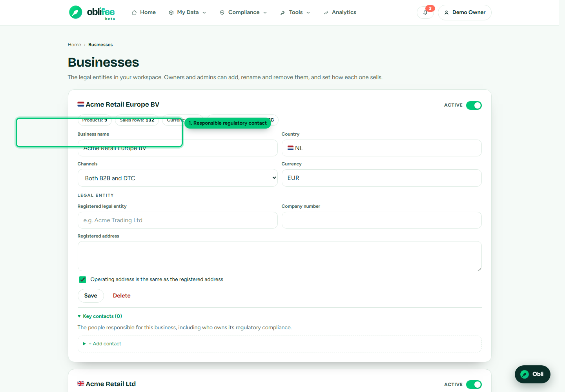The height and width of the screenshot is (392, 565).
Task: Toggle Active switch for Acme Retail Ltd
Action: click(474, 385)
